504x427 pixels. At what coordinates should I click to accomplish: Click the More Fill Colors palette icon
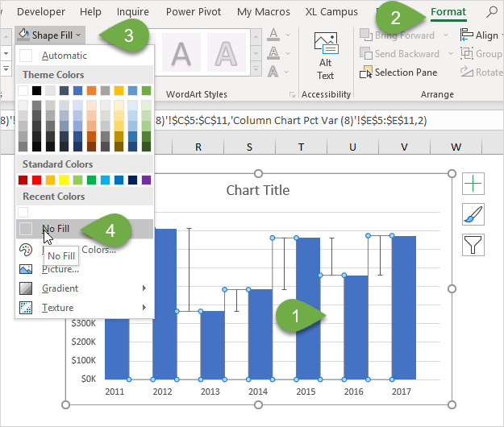pos(26,250)
